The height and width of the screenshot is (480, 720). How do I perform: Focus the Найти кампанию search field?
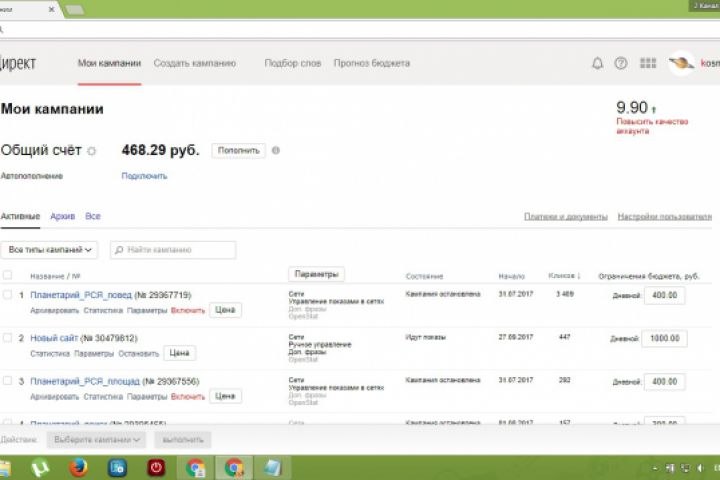pyautogui.click(x=173, y=250)
